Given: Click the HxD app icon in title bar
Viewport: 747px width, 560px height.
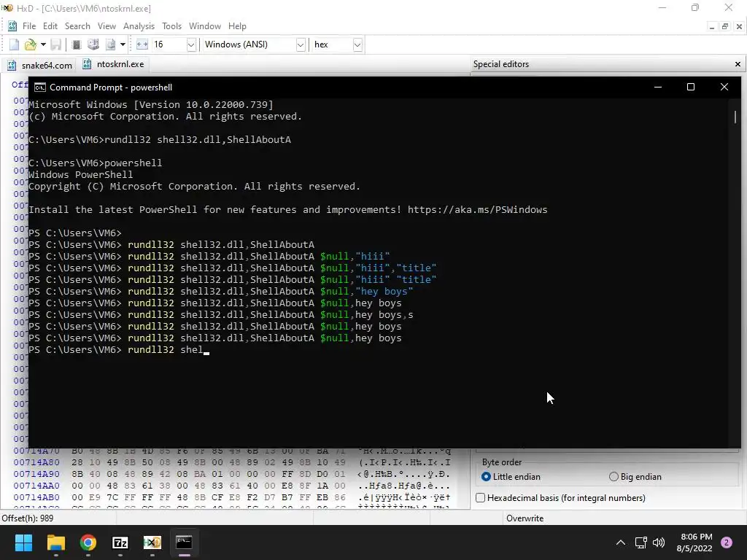Looking at the screenshot, I should click(x=7, y=8).
